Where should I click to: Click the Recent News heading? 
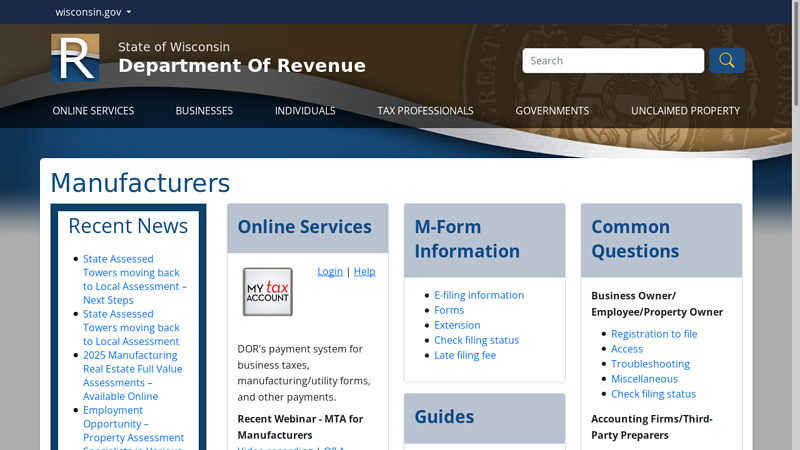pyautogui.click(x=128, y=226)
